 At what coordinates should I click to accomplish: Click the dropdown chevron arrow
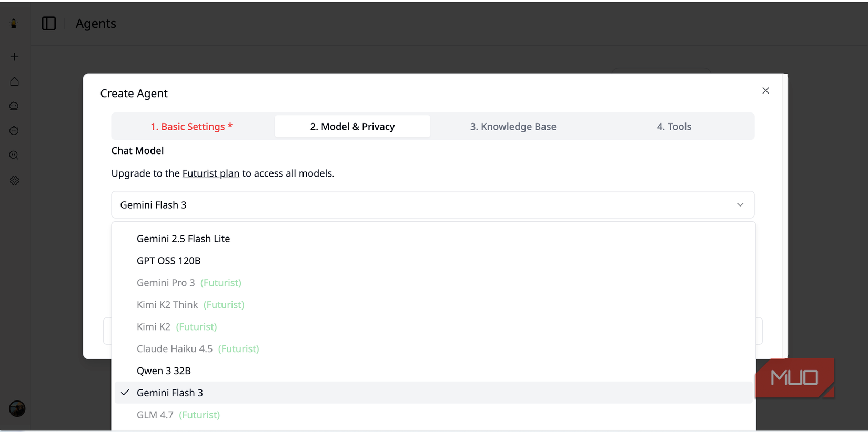pos(740,205)
